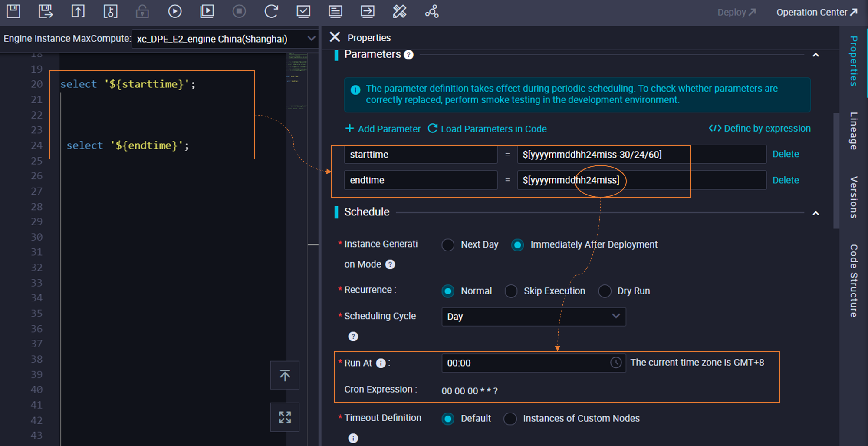Viewport: 868px width, 446px height.
Task: Click code line select '${endtime}'
Action: [x=128, y=145]
